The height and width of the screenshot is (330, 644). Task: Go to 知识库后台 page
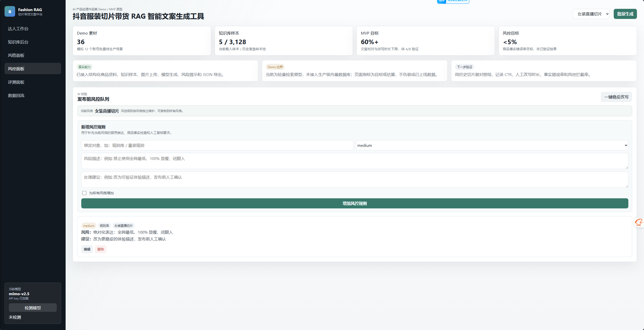coord(33,42)
